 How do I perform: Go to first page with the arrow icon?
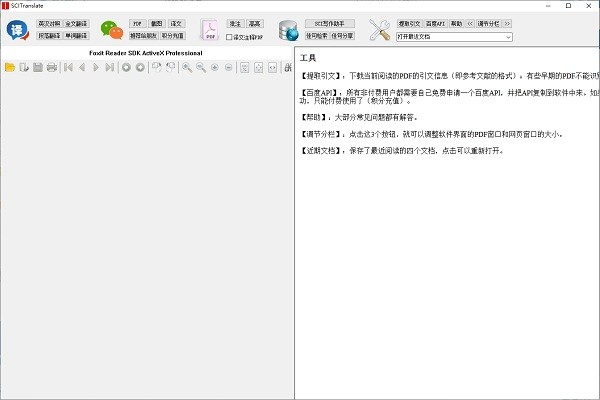68,67
